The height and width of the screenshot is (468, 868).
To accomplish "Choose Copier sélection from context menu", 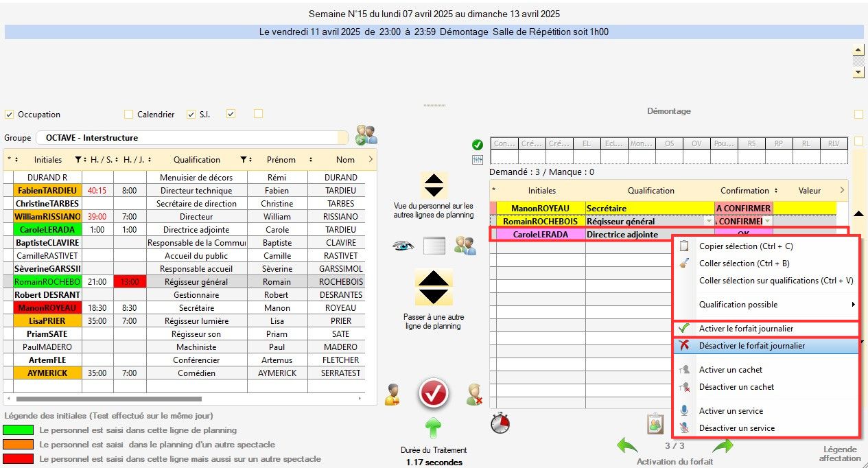I will click(x=745, y=246).
